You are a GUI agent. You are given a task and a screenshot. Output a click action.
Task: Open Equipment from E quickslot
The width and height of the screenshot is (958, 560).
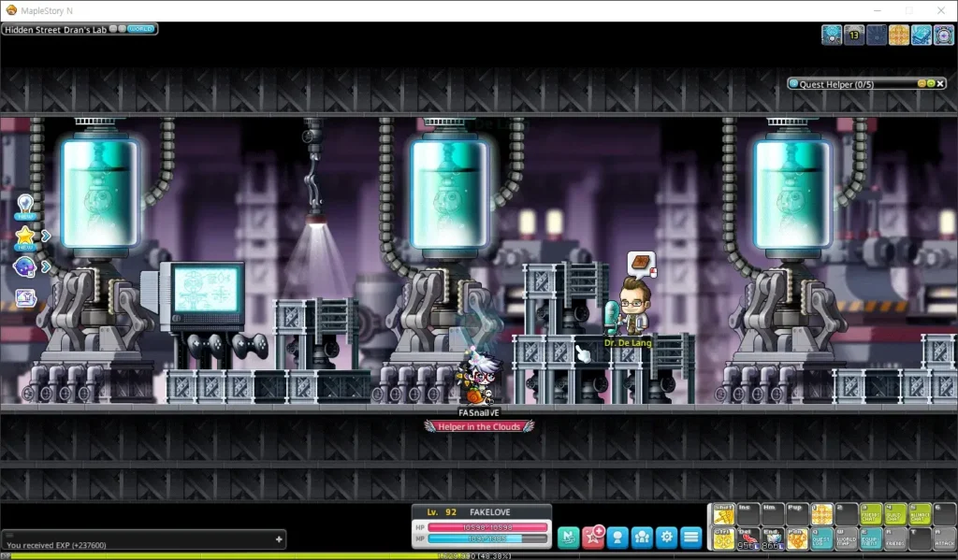871,538
